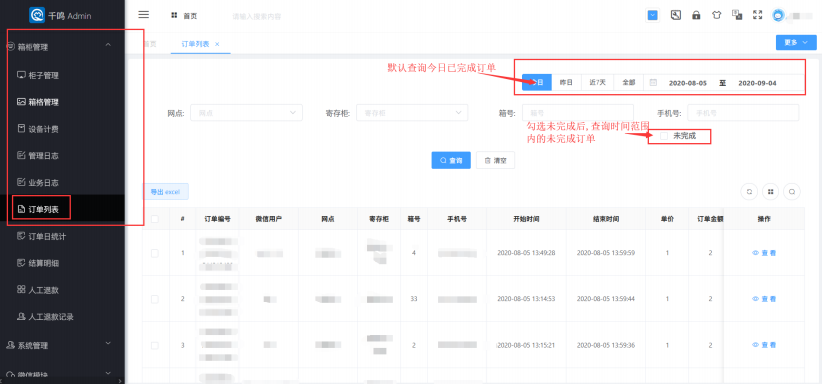Click the 导出 excel button
This screenshot has height=387, width=824.
(x=166, y=192)
